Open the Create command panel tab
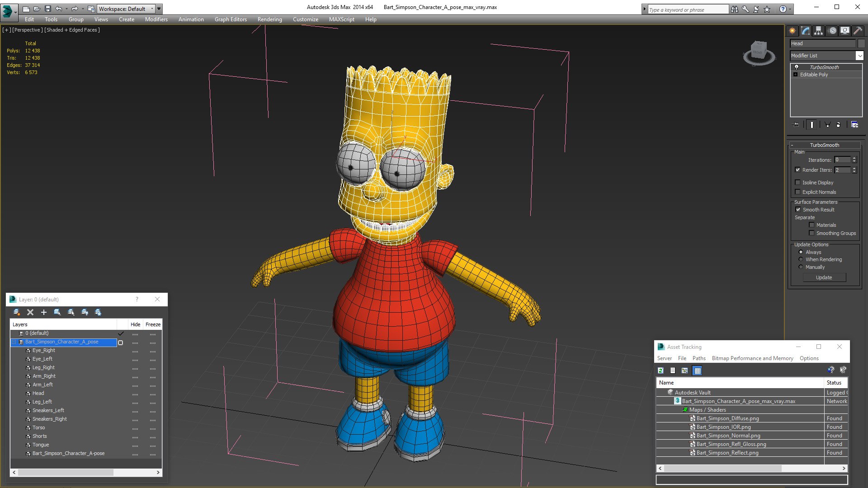The width and height of the screenshot is (868, 488). click(793, 31)
